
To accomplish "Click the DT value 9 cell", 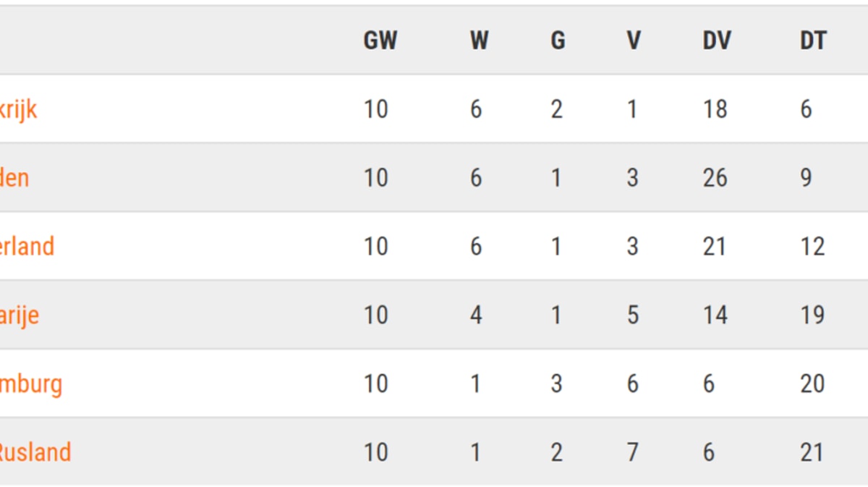I will pyautogui.click(x=806, y=178).
